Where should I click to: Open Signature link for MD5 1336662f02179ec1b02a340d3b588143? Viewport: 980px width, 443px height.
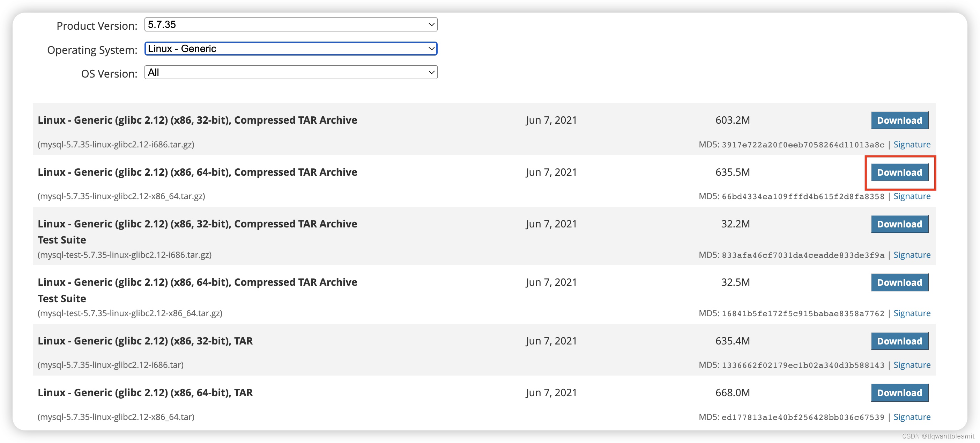click(x=912, y=365)
